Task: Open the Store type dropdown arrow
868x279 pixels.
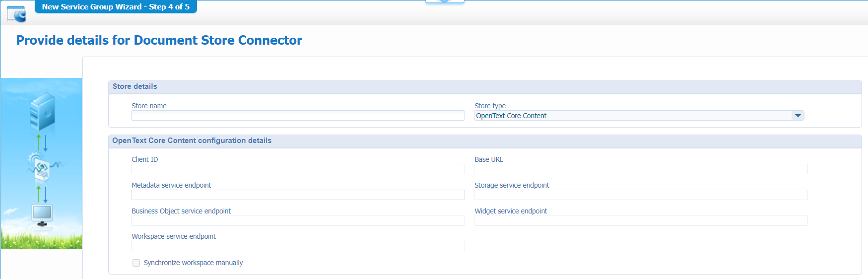Action: pyautogui.click(x=798, y=116)
